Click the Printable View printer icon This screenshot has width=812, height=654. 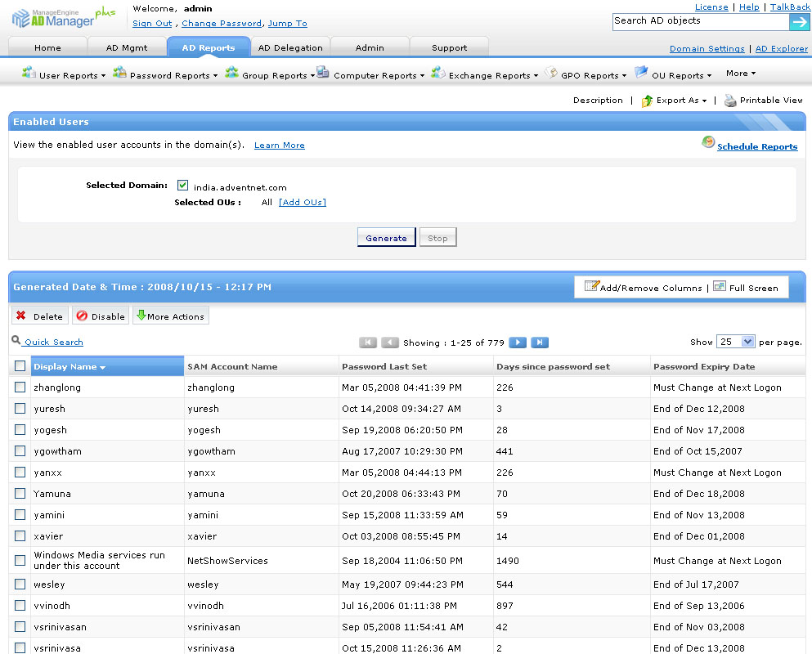(730, 101)
